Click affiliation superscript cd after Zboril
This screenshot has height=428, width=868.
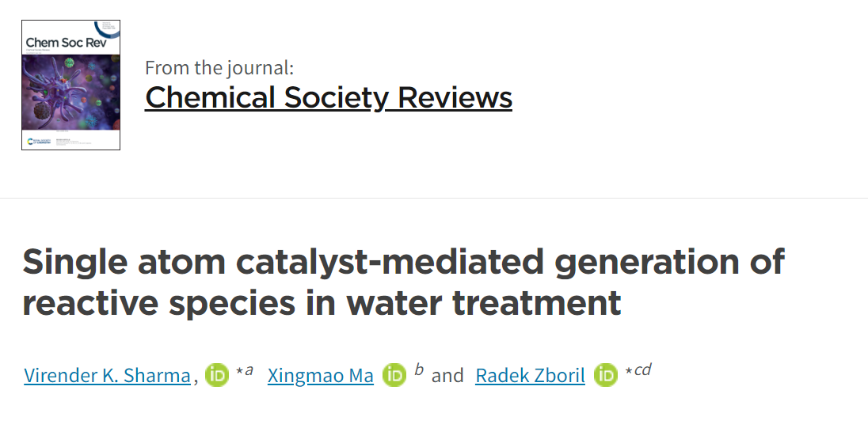(642, 369)
